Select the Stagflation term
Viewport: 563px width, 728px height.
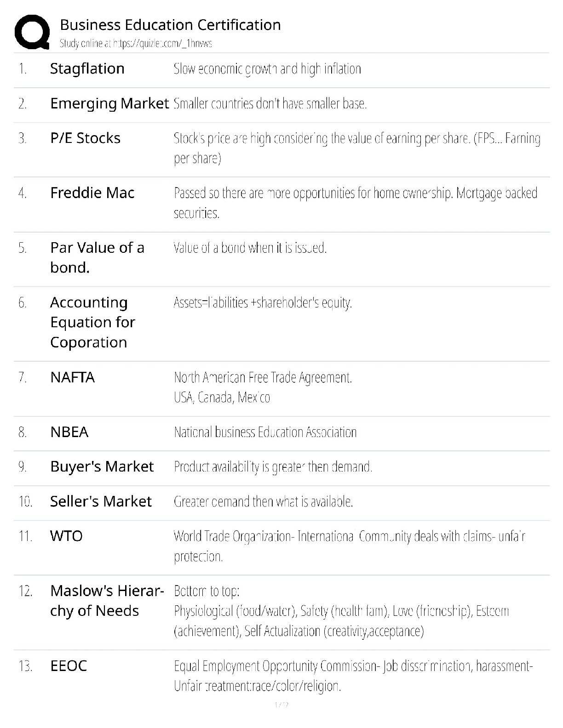click(87, 68)
